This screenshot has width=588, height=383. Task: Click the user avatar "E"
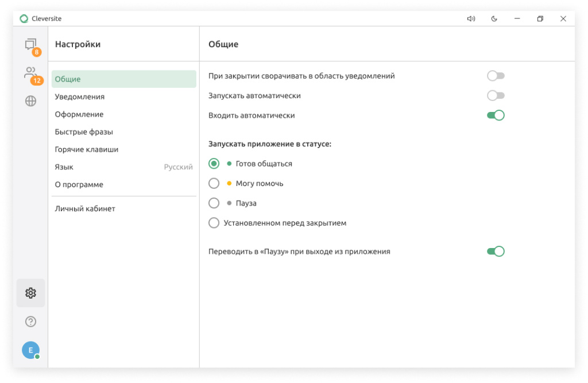30,350
